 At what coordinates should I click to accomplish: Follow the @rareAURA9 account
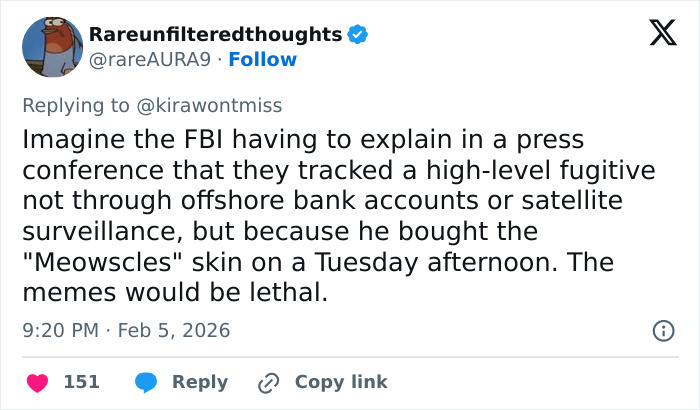click(262, 59)
